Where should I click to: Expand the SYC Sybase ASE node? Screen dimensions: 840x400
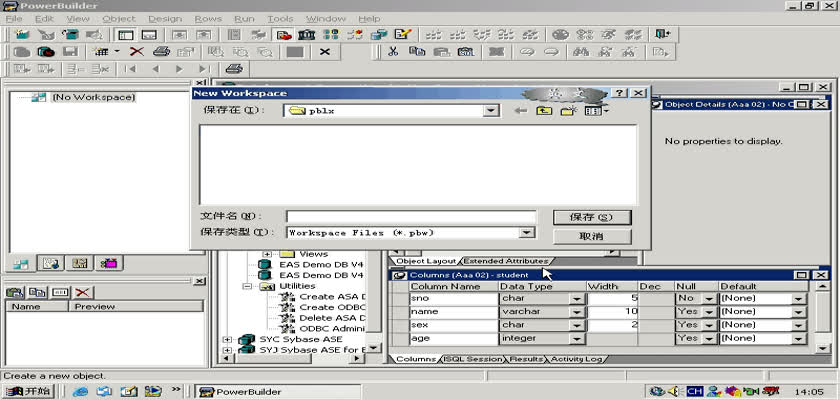(227, 339)
